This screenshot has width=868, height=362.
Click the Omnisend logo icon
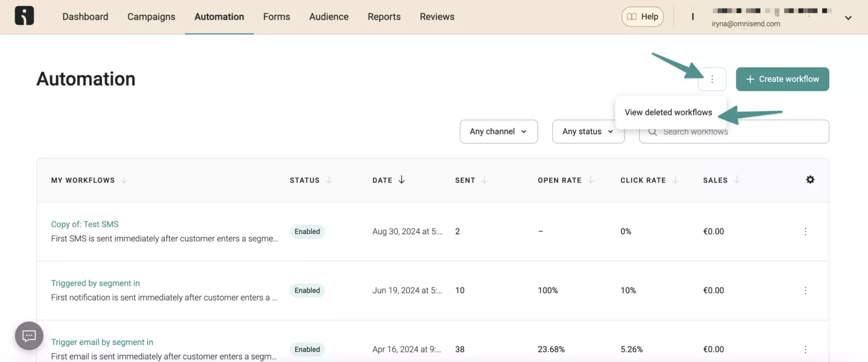pos(25,16)
